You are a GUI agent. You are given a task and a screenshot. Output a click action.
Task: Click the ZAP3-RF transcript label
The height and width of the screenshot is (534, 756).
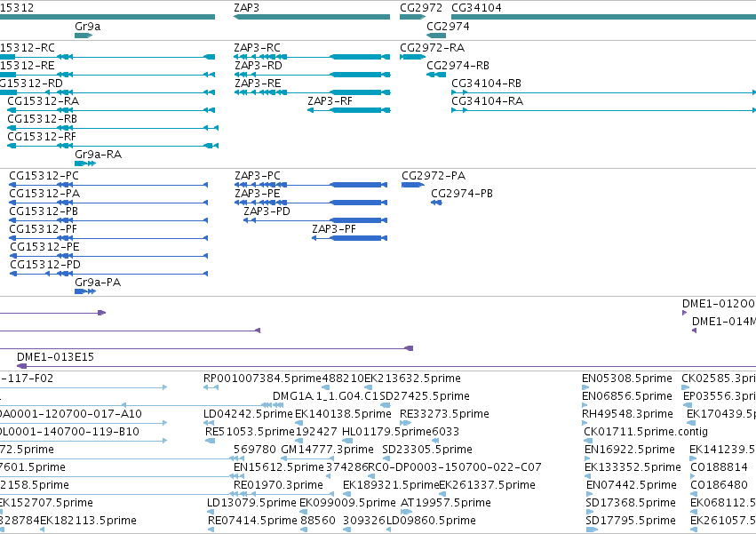[330, 101]
